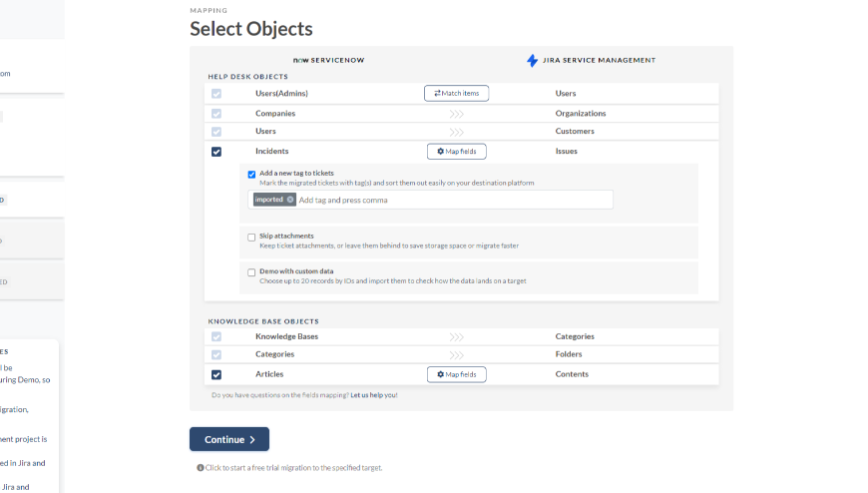This screenshot has width=868, height=493.
Task: Click the info icon below Continue
Action: [201, 467]
